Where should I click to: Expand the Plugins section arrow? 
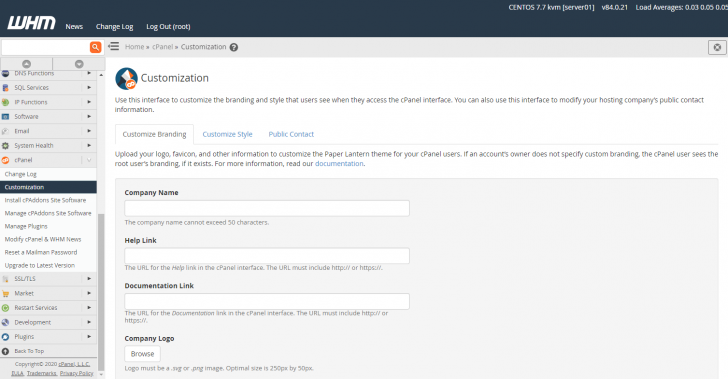pyautogui.click(x=89, y=336)
